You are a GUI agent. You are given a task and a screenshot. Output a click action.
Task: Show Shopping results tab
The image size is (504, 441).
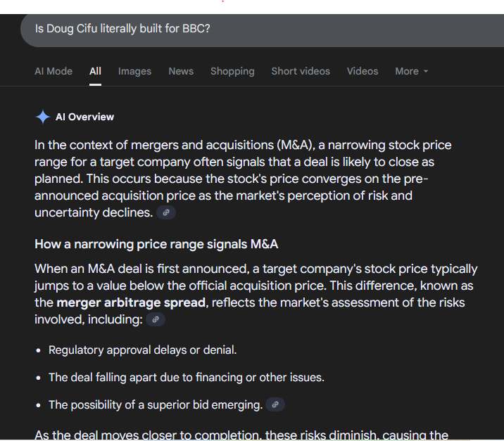(x=232, y=71)
